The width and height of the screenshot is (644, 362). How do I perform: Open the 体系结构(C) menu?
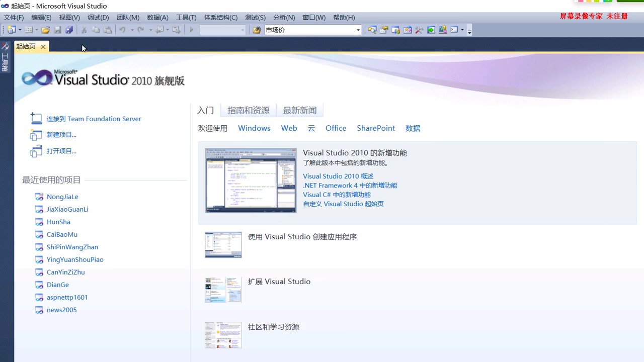[220, 17]
